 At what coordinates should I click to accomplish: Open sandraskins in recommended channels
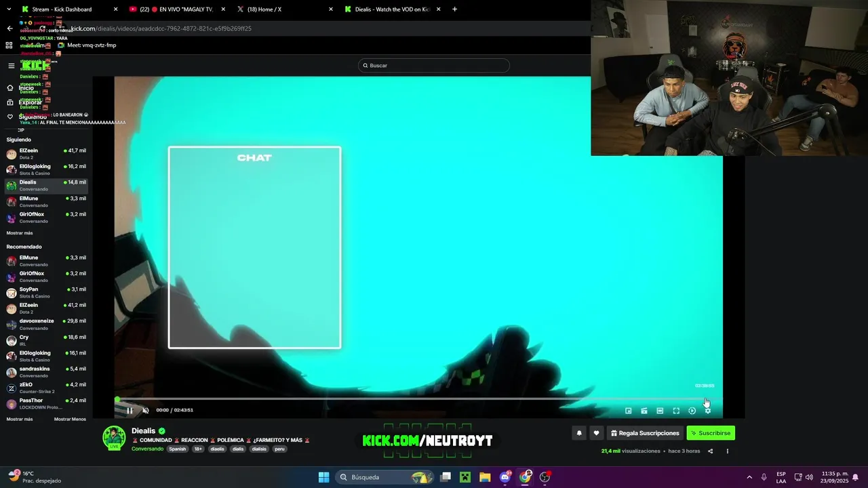tap(46, 372)
